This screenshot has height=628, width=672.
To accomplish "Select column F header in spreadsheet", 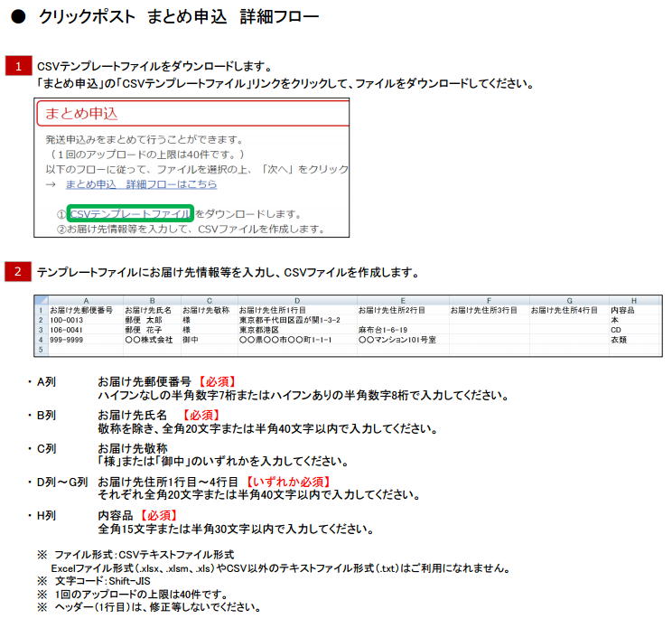I will tap(489, 301).
